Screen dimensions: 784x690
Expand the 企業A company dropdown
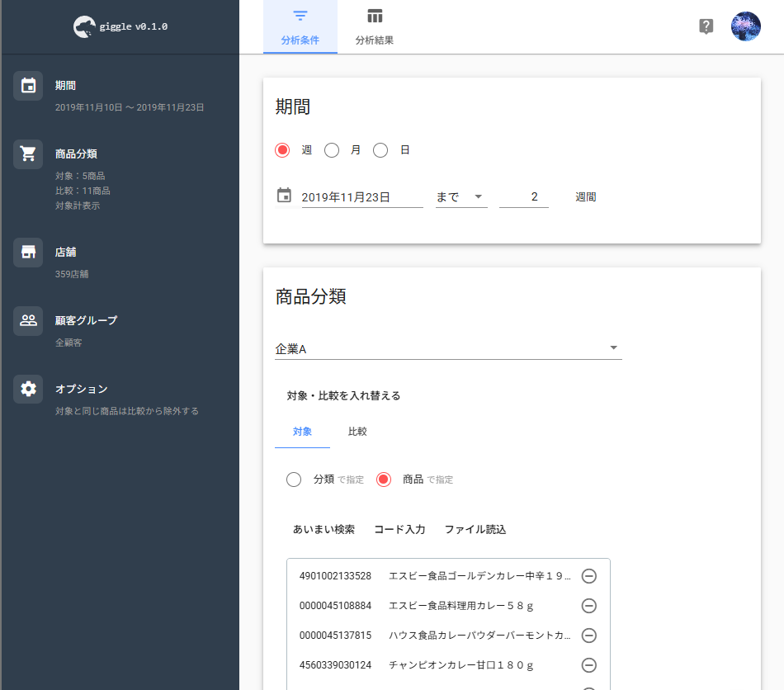click(x=448, y=349)
